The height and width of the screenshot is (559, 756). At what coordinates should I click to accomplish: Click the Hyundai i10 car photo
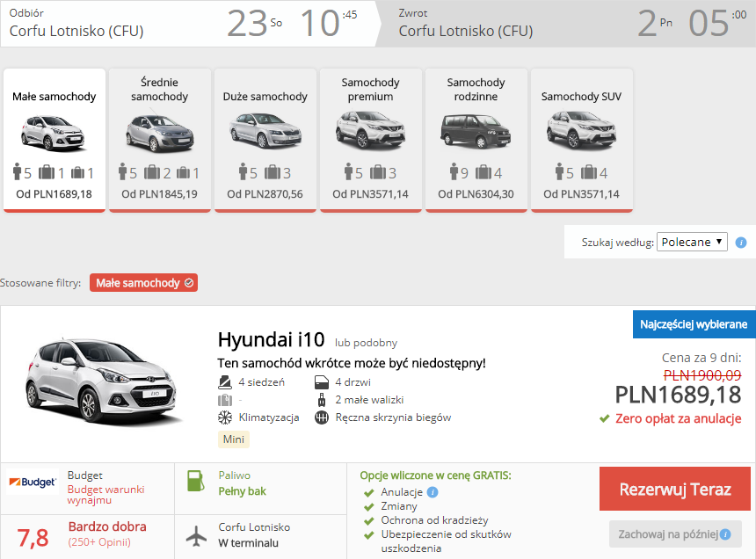pos(102,381)
